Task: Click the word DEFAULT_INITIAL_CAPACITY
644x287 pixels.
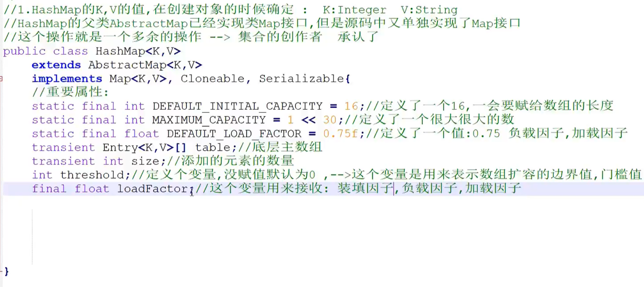Action: pyautogui.click(x=238, y=106)
